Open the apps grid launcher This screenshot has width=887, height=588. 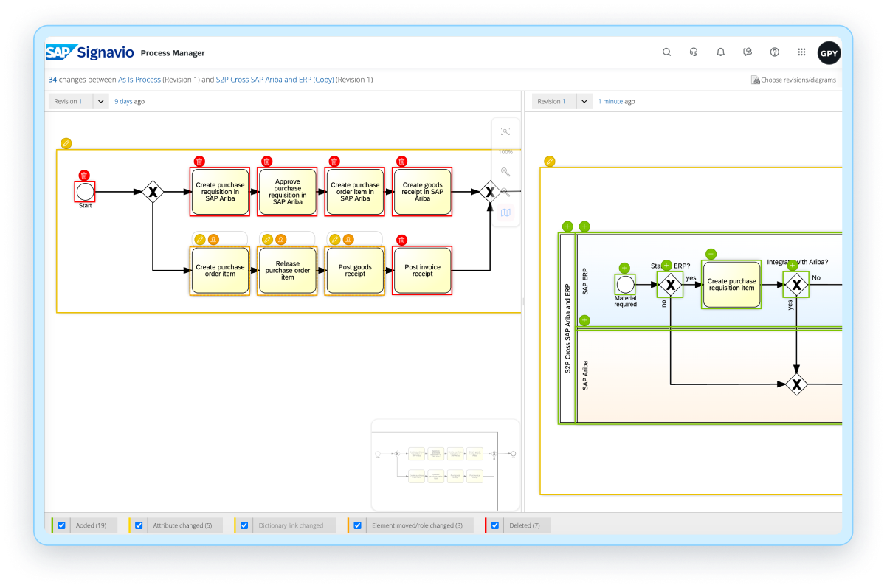801,52
